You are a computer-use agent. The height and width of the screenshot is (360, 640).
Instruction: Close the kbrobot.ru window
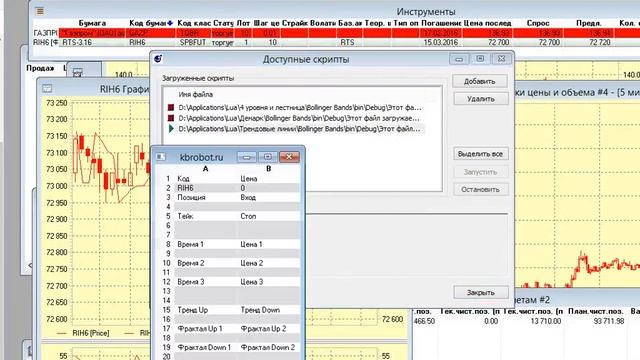pos(289,157)
